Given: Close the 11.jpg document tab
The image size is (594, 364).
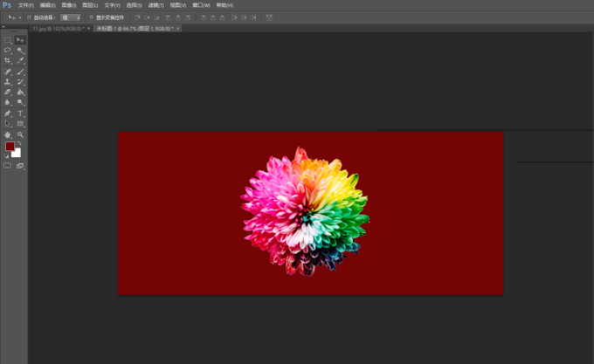Looking at the screenshot, I should point(88,29).
